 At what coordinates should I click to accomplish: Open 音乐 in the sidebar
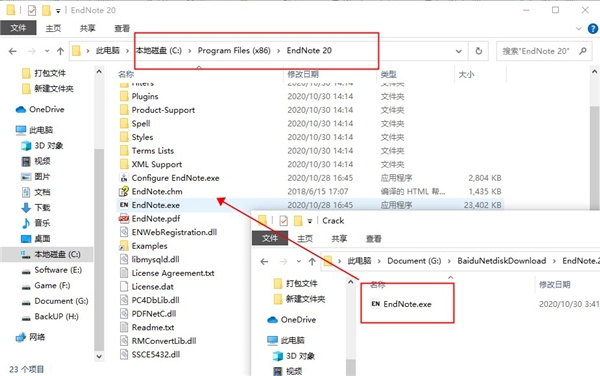[x=42, y=223]
